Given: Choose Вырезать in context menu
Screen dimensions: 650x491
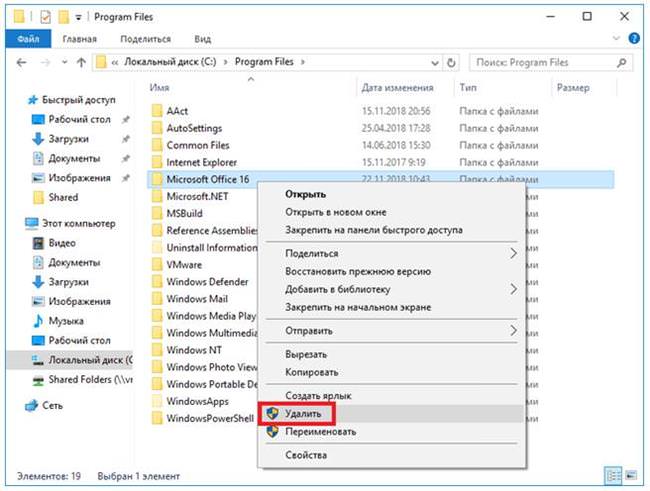Looking at the screenshot, I should click(x=392, y=355).
